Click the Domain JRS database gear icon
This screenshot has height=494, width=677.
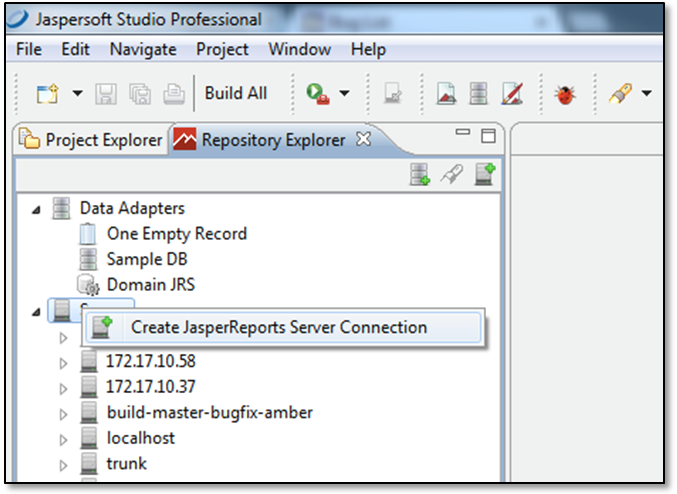pos(88,285)
